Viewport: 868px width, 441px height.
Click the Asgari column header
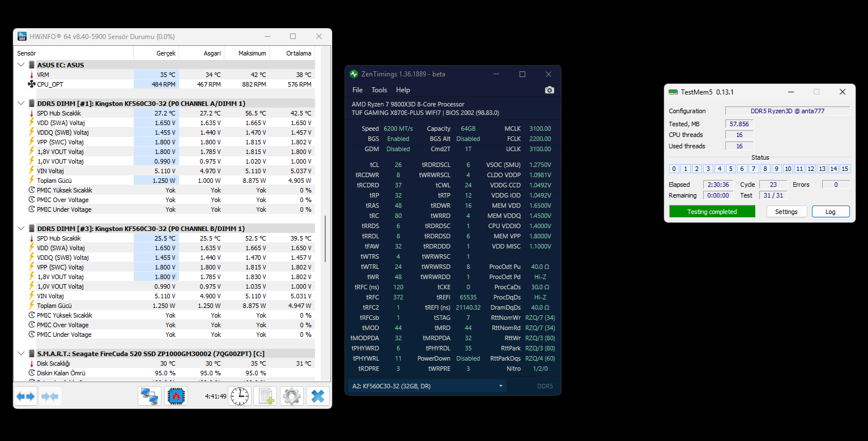point(201,53)
